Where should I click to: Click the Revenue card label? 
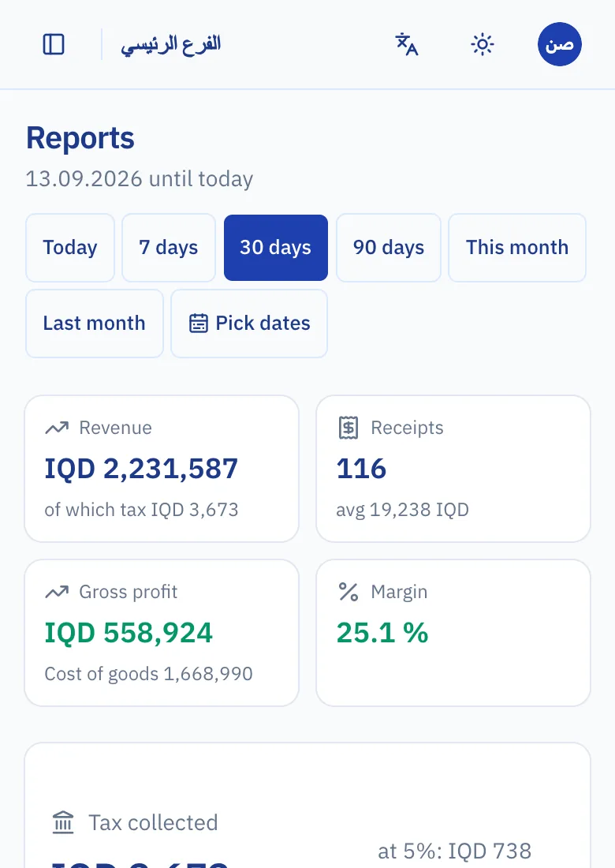(x=116, y=428)
